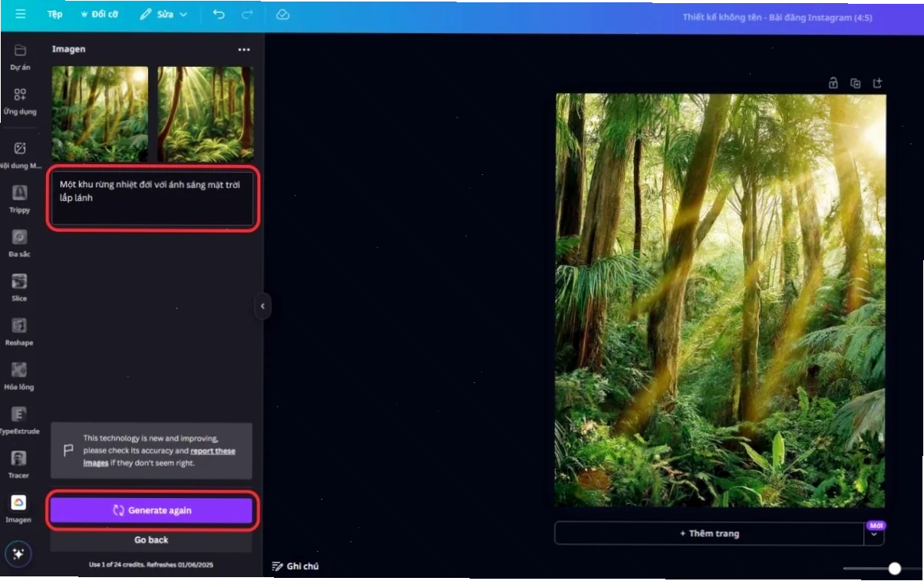Add a page using the top-right plus icon
Viewport: 924px width, 581px height.
[878, 84]
